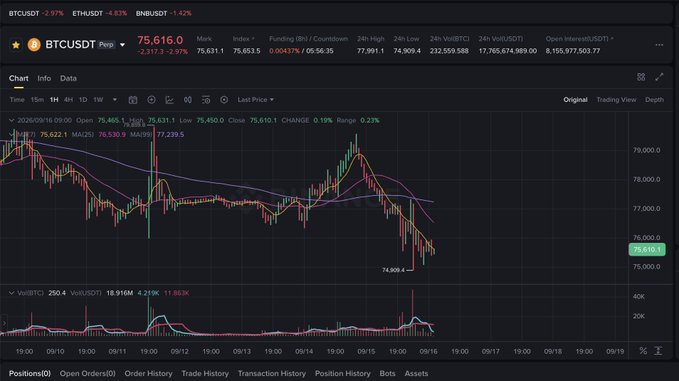Image resolution: width=679 pixels, height=381 pixels.
Task: Open the three-dot more menu in header
Action: 659,45
